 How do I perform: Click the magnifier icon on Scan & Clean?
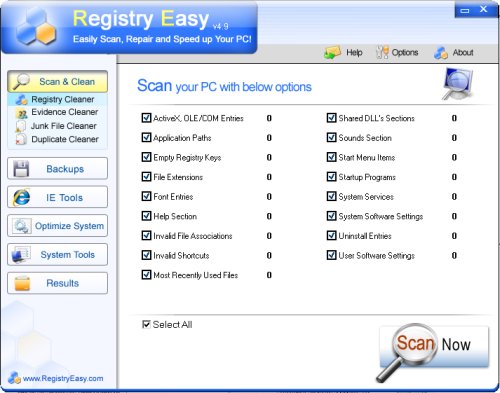[21, 82]
